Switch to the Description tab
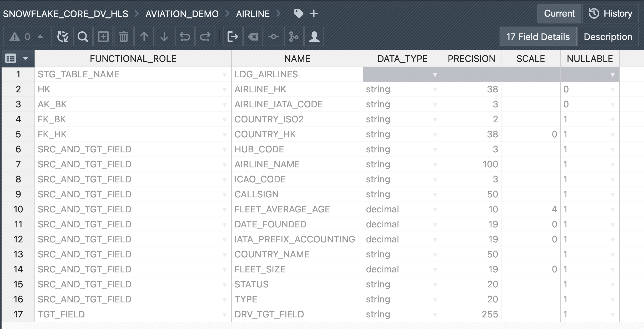This screenshot has width=644, height=329. point(608,37)
